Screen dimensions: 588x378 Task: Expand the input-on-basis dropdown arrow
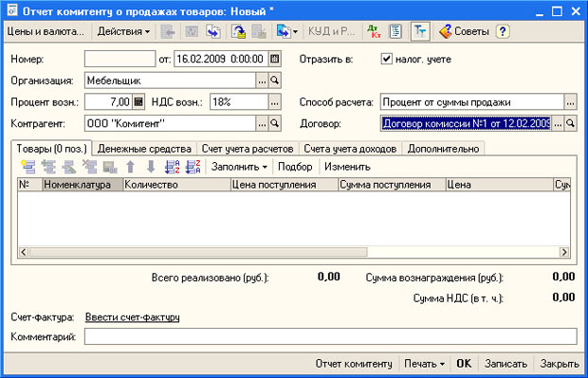pos(295,32)
